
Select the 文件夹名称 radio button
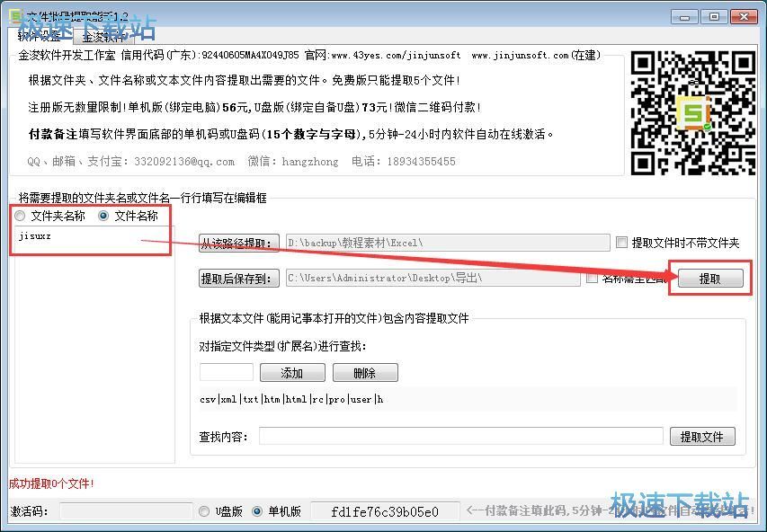[x=20, y=216]
